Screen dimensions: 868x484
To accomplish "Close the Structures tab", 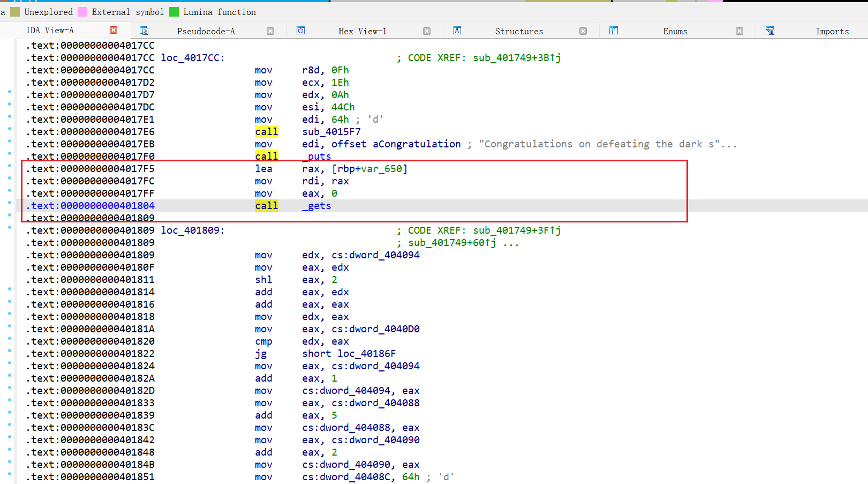I will [x=583, y=31].
